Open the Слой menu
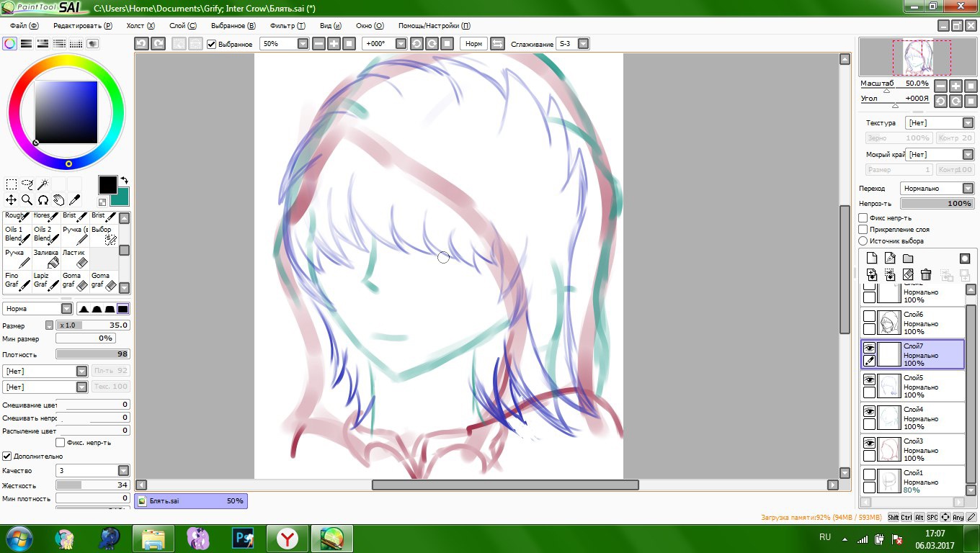 (182, 25)
